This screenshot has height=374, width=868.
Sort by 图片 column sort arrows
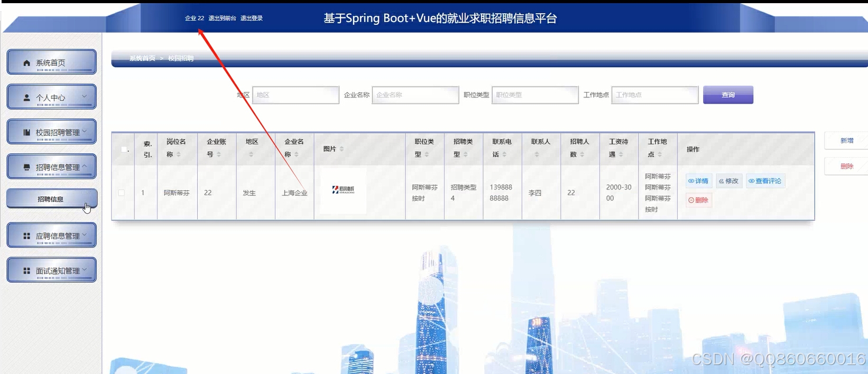click(x=341, y=149)
